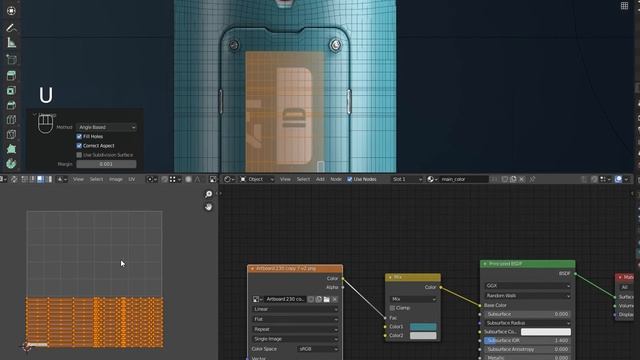Open the Object shader type dropdown
The image size is (640, 360).
pyautogui.click(x=257, y=179)
